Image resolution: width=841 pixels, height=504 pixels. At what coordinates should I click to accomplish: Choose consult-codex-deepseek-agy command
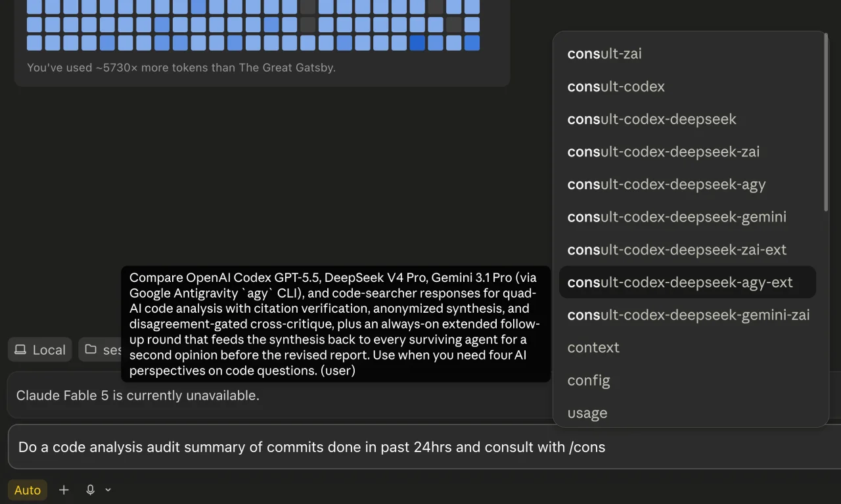coord(687,185)
